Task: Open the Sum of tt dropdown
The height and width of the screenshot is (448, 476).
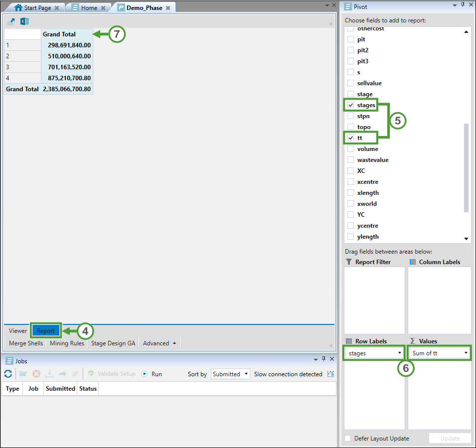Action: coord(466,353)
